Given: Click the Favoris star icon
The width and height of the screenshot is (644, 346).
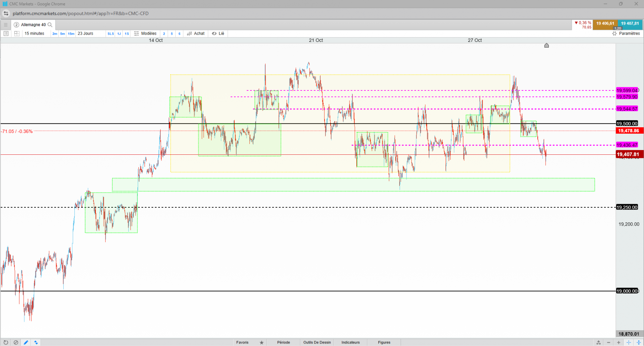Looking at the screenshot, I should pos(262,342).
